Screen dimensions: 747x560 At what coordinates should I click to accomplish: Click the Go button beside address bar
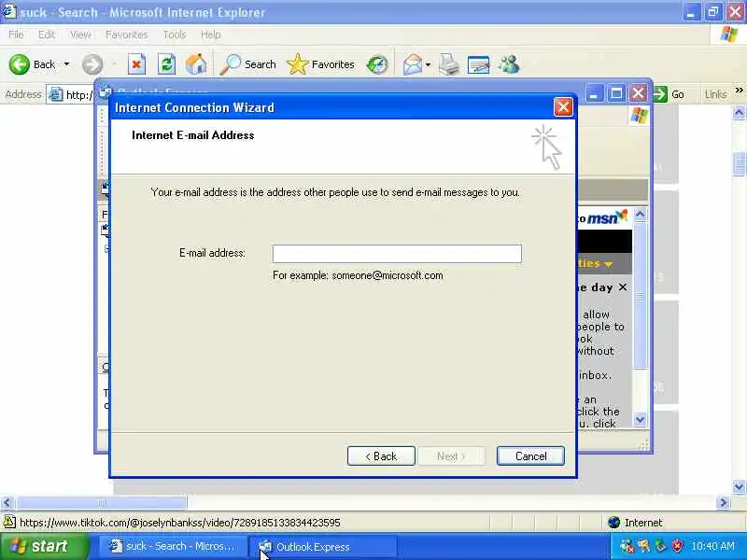[669, 94]
